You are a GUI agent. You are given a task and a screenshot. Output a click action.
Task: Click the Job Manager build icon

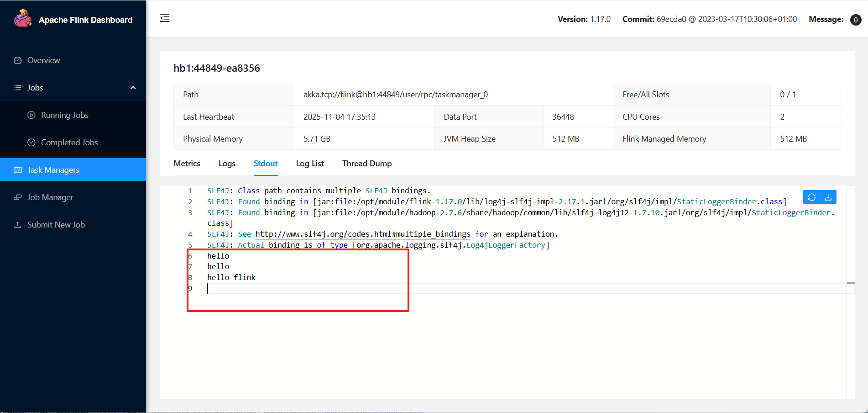(18, 197)
